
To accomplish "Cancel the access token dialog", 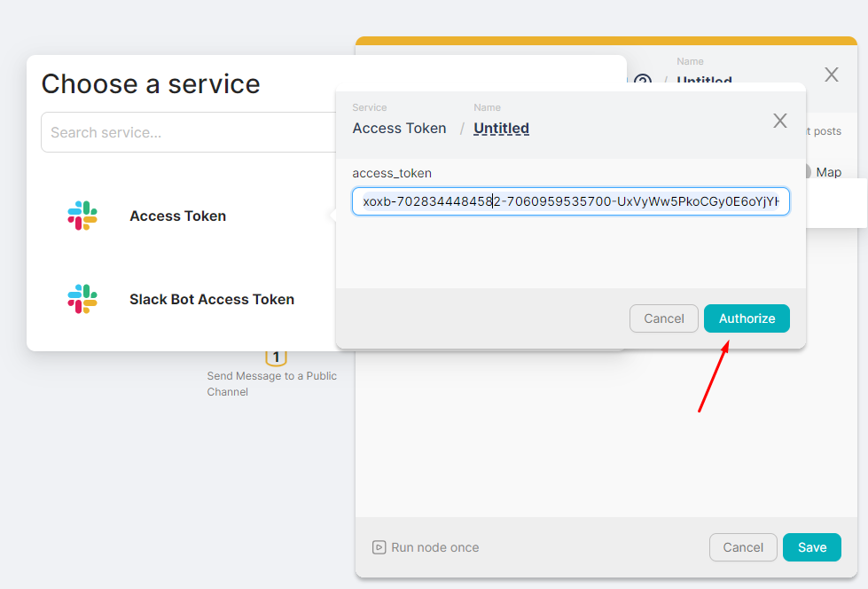I will 663,318.
